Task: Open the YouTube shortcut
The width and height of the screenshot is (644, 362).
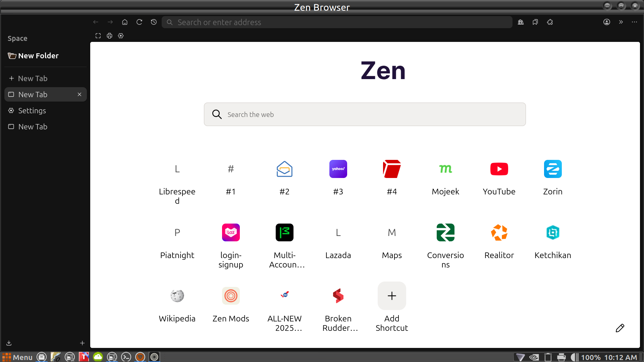Action: click(x=499, y=169)
